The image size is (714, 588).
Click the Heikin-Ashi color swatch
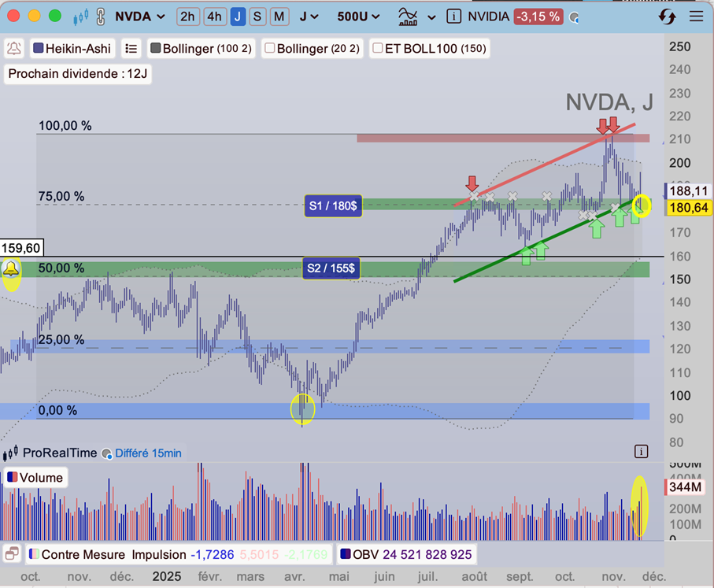(x=39, y=48)
